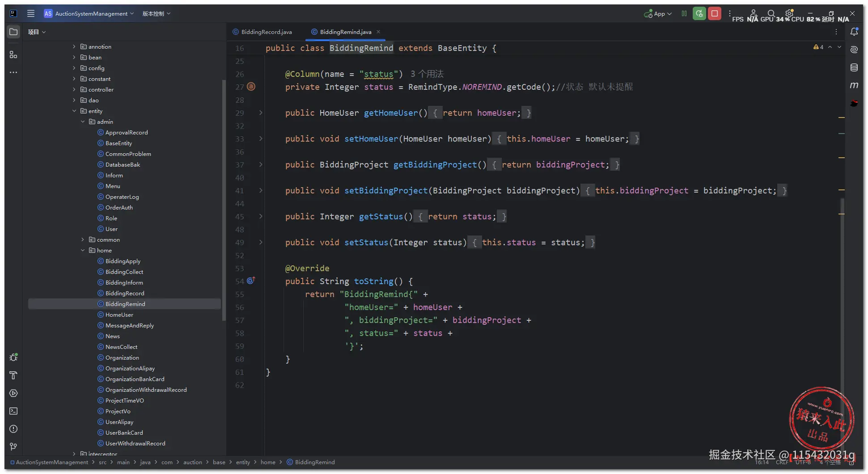This screenshot has height=474, width=868.
Task: Click the BiddingRemind breadcrumb
Action: tap(311, 462)
